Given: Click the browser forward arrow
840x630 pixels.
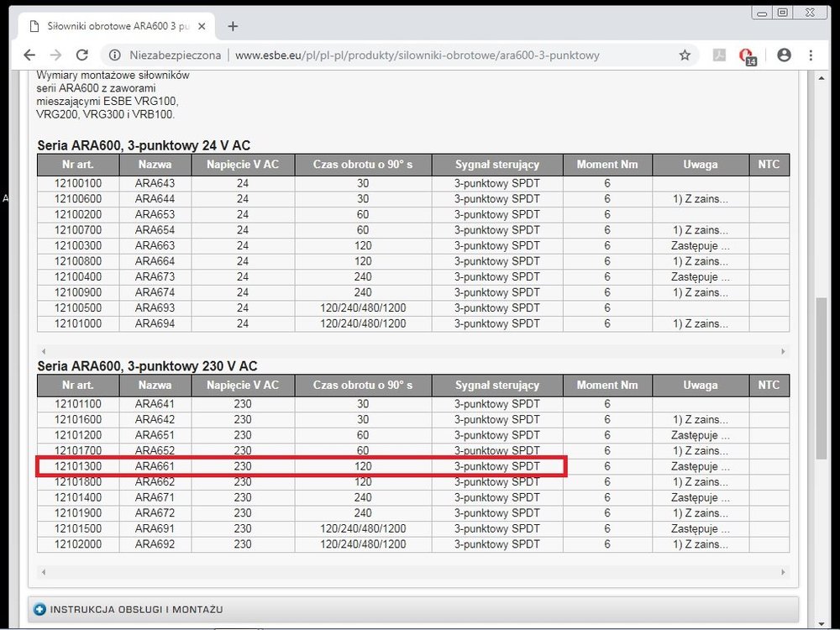Looking at the screenshot, I should coord(55,55).
